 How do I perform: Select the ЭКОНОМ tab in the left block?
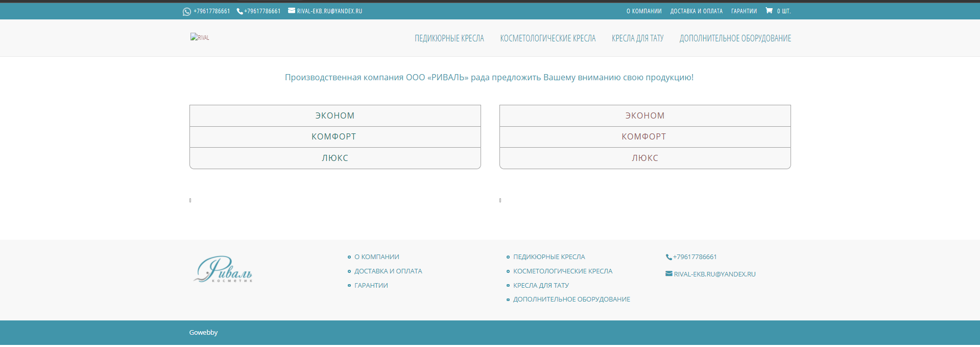coord(335,115)
